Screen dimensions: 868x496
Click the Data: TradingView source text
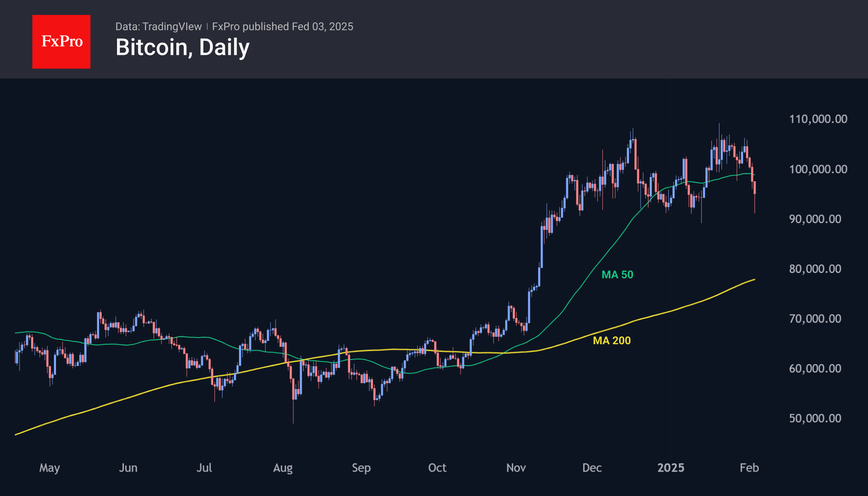[158, 27]
